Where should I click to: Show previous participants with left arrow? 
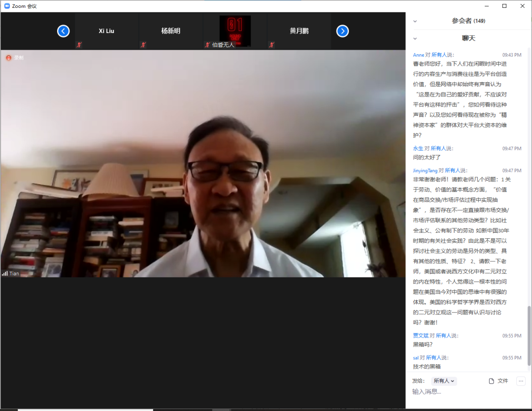pos(63,31)
